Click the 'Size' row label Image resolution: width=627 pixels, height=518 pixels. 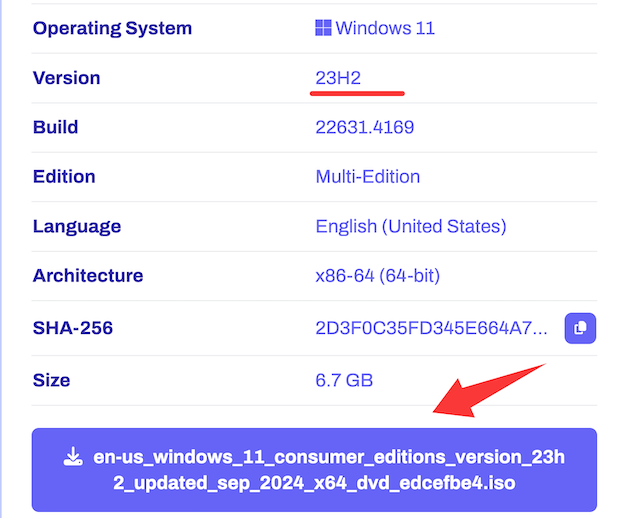pos(51,380)
